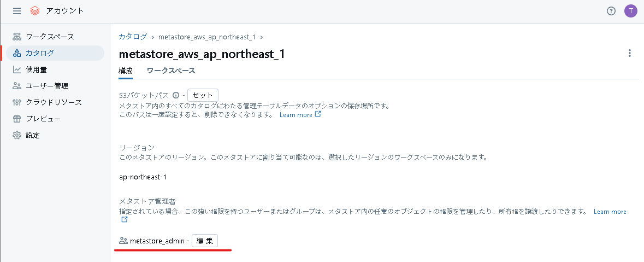The height and width of the screenshot is (262, 644).
Task: Open 設定 in the sidebar
Action: pyautogui.click(x=55, y=135)
